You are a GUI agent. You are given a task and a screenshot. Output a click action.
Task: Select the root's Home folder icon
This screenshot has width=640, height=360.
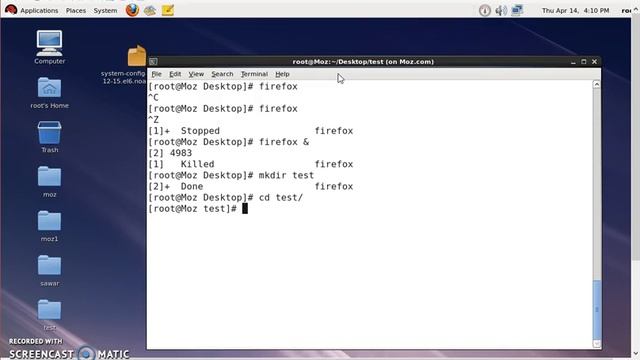coord(49,93)
